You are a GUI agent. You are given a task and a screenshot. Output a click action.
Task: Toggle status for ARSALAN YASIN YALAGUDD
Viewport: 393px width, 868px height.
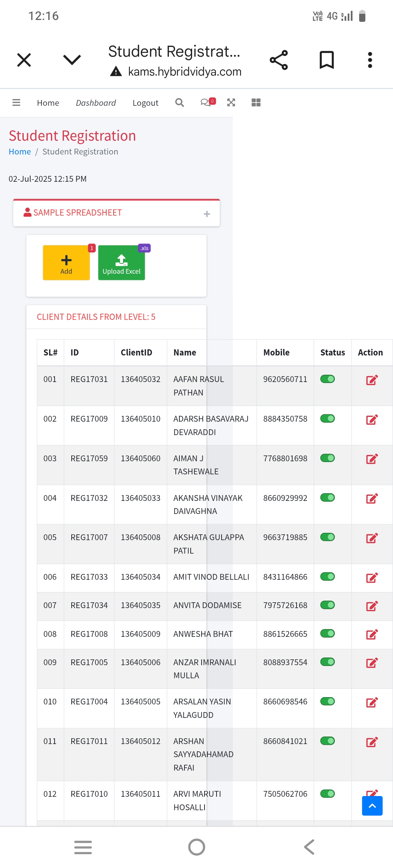[x=327, y=702]
